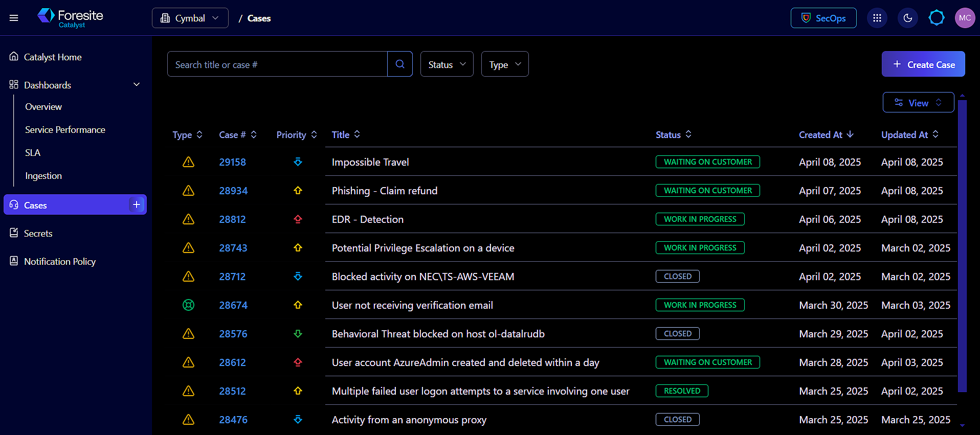
Task: Click priority icon for case 28743
Action: tap(298, 248)
